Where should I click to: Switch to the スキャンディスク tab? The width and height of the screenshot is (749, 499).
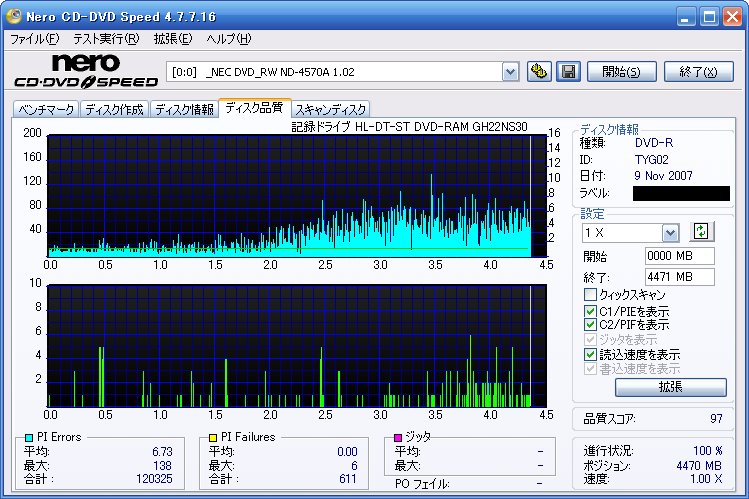[x=331, y=110]
